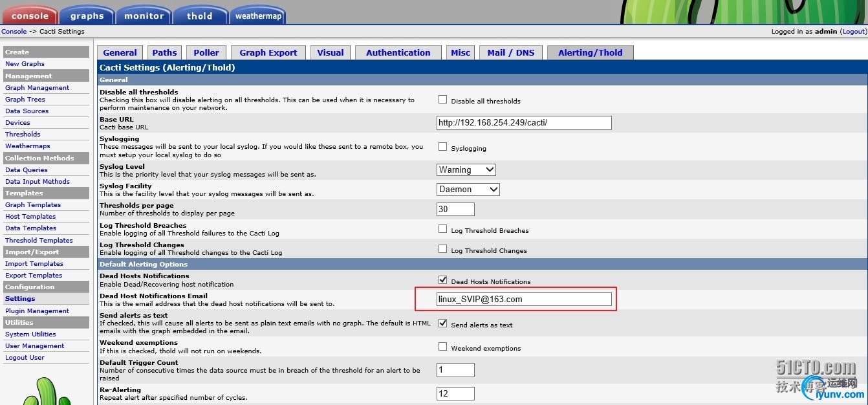Open Data Sources in the sidebar
The image size is (868, 405).
coord(27,111)
